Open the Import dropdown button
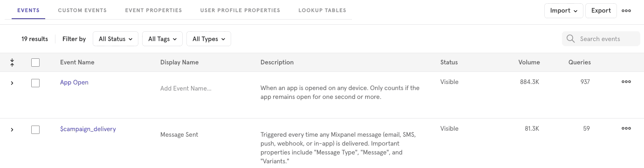 tap(564, 11)
